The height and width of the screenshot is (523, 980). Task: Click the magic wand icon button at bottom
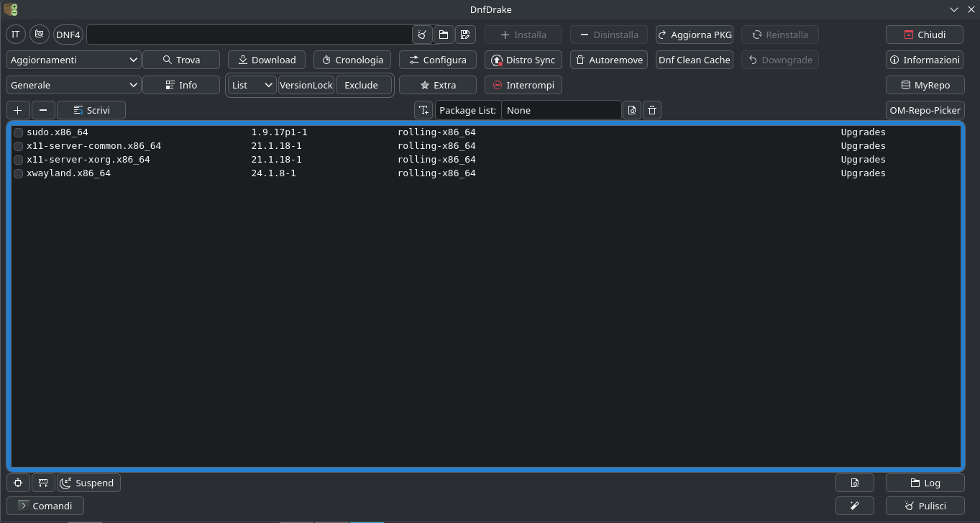(x=854, y=506)
